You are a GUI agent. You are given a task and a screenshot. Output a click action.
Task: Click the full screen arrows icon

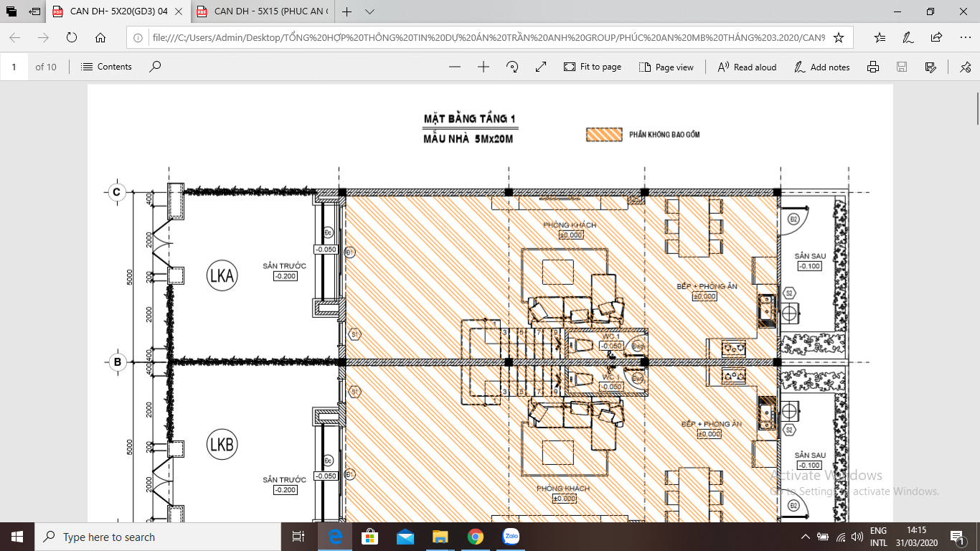[x=541, y=67]
